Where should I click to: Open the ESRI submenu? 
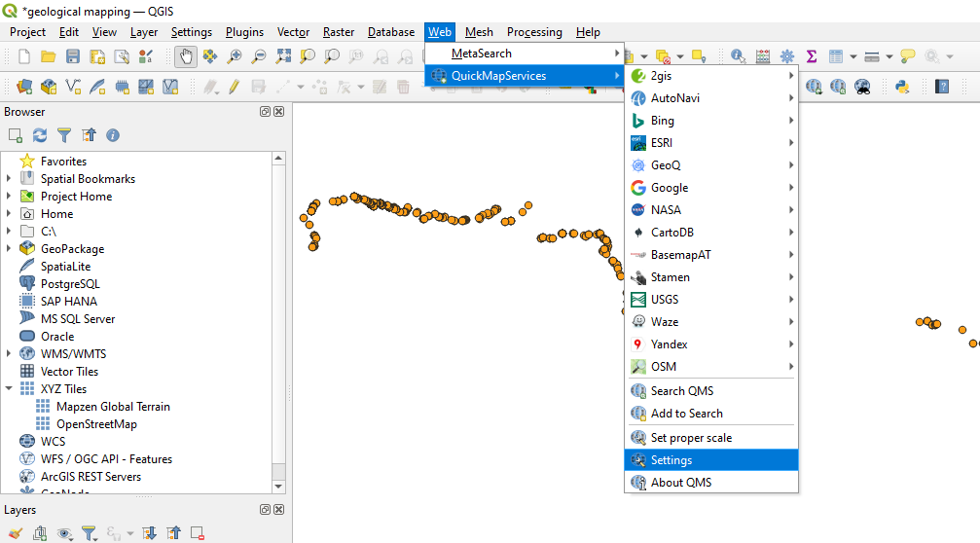click(x=711, y=143)
